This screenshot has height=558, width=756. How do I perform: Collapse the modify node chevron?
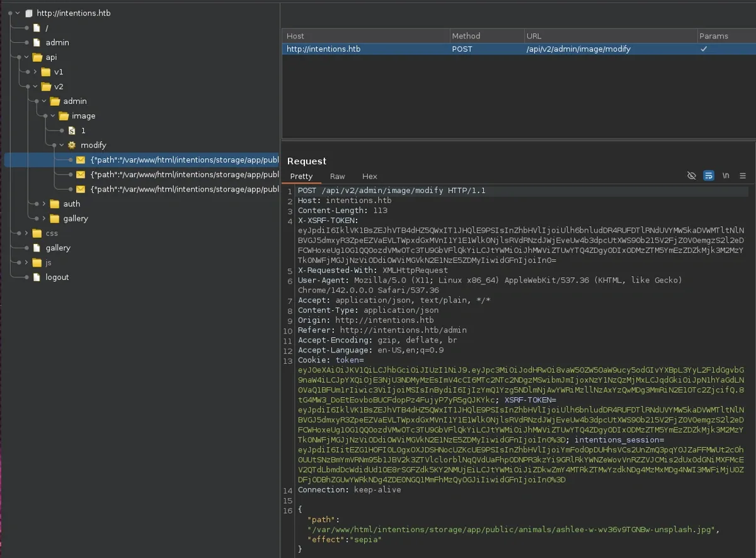62,145
